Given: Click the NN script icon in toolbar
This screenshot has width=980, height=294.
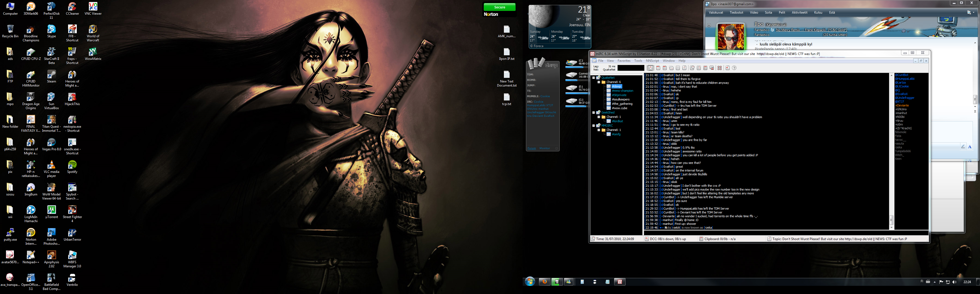Looking at the screenshot, I should click(665, 68).
